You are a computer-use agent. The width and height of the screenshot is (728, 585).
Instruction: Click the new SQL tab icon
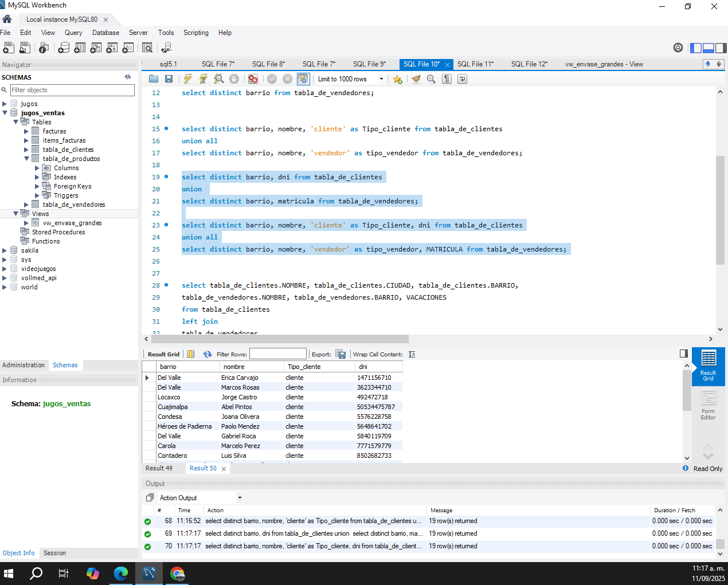9,48
